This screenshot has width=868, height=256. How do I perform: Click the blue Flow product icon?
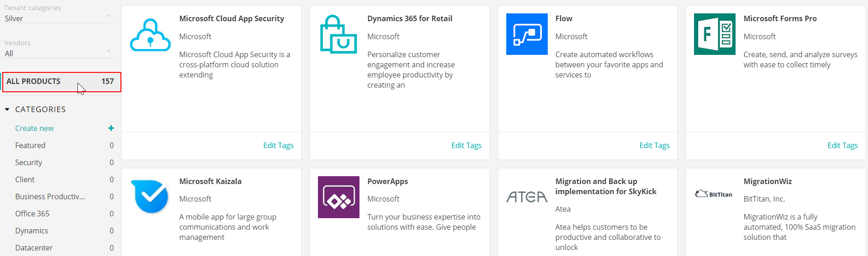tap(527, 34)
